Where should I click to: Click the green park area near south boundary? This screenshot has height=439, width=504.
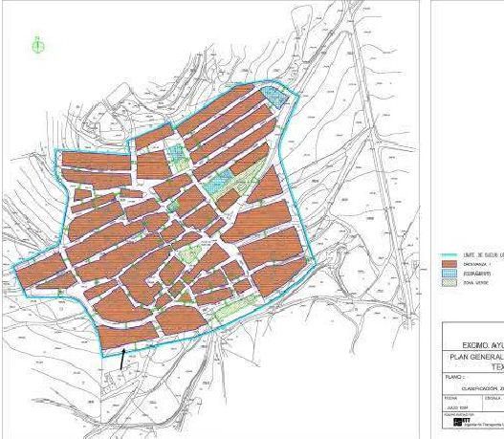tap(236, 308)
